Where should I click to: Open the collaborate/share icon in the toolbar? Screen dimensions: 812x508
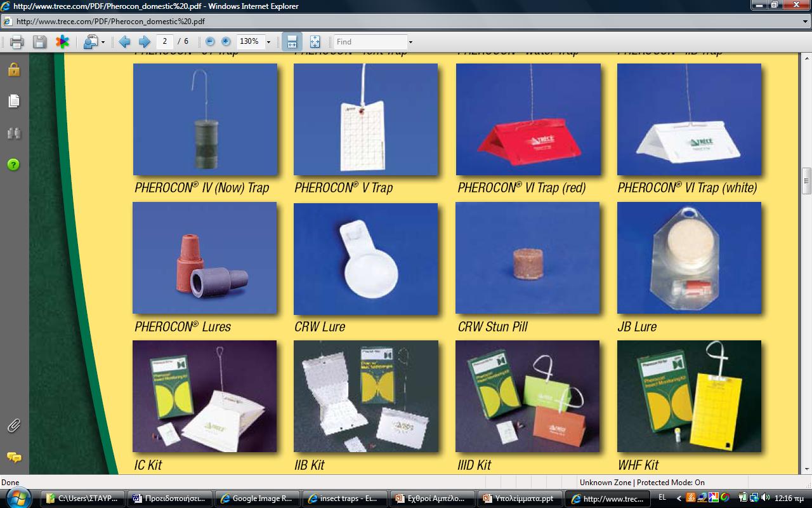(x=91, y=42)
